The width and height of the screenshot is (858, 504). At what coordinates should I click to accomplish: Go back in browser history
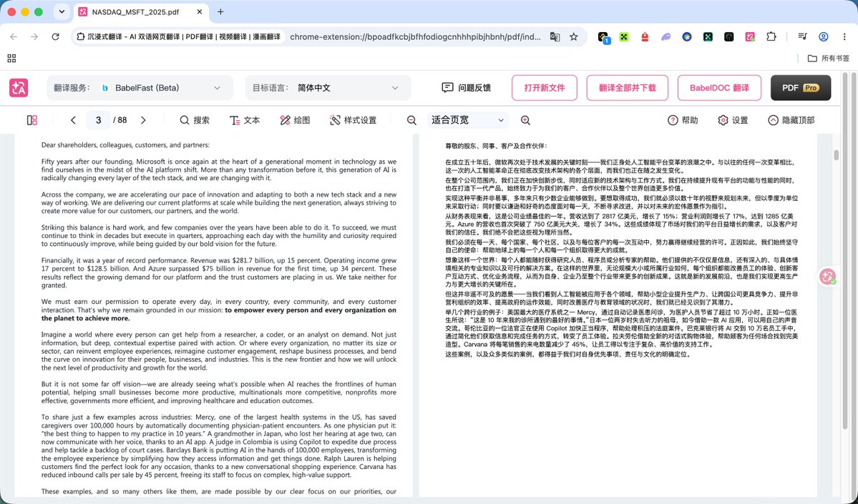point(14,36)
